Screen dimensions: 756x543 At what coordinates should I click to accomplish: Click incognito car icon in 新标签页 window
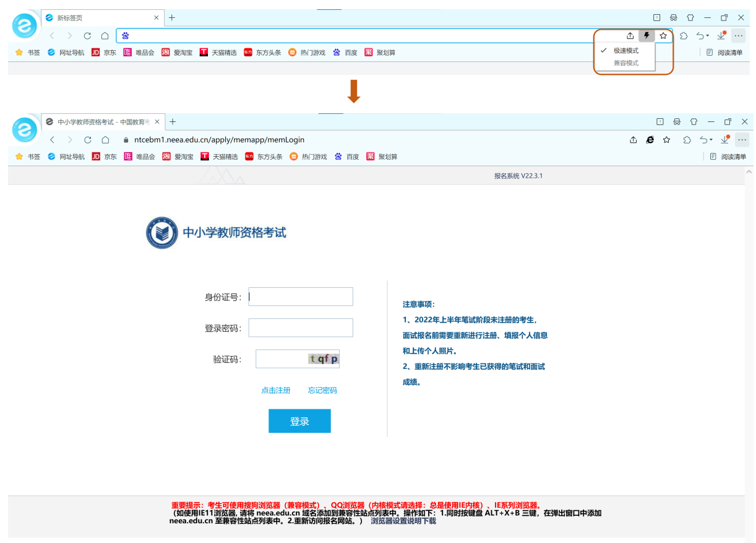[x=674, y=17]
